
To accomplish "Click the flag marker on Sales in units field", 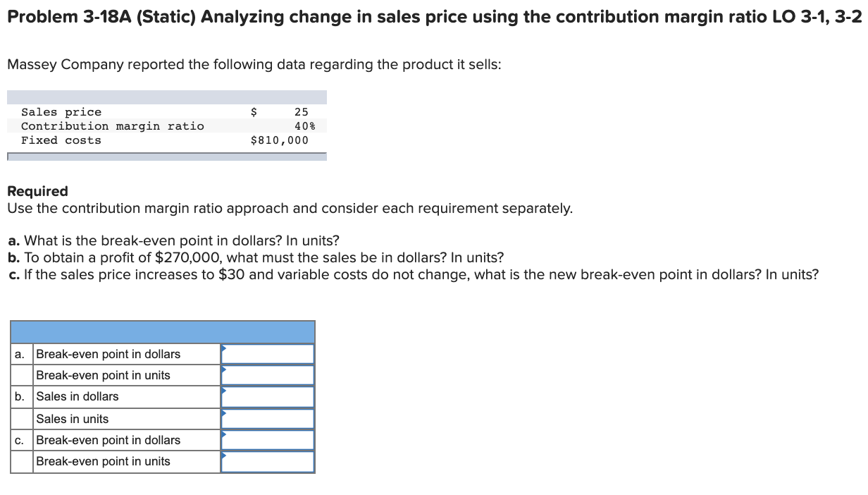I will [x=224, y=415].
